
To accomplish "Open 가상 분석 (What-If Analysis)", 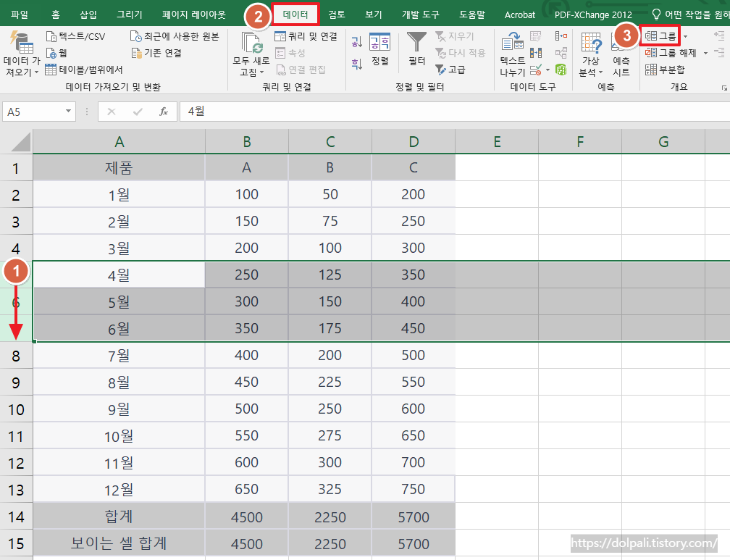I will point(591,54).
